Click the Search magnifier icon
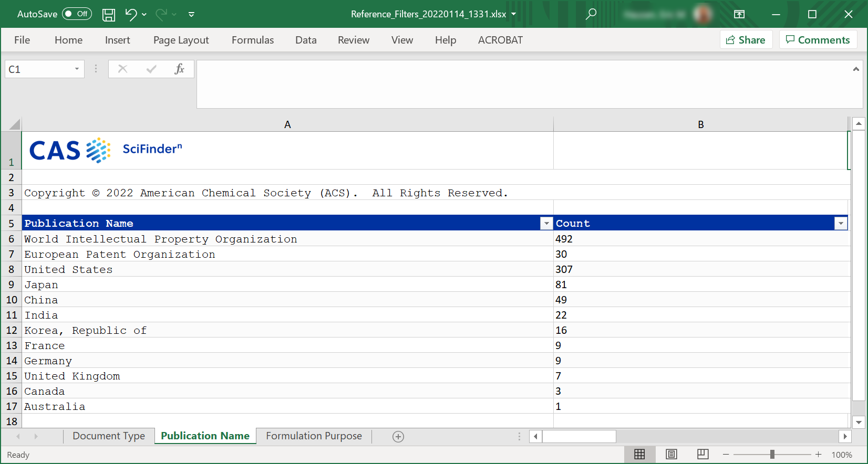This screenshot has width=868, height=464. click(591, 14)
